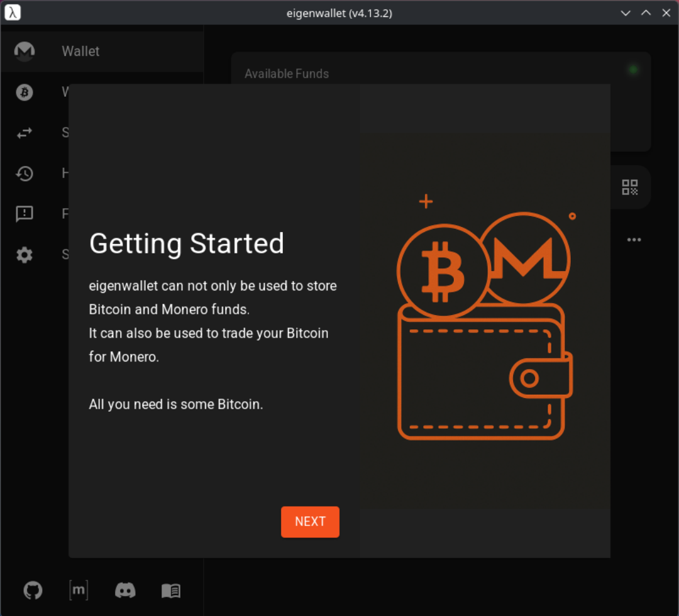Open the Discord link icon
This screenshot has width=679, height=616.
pos(125,590)
